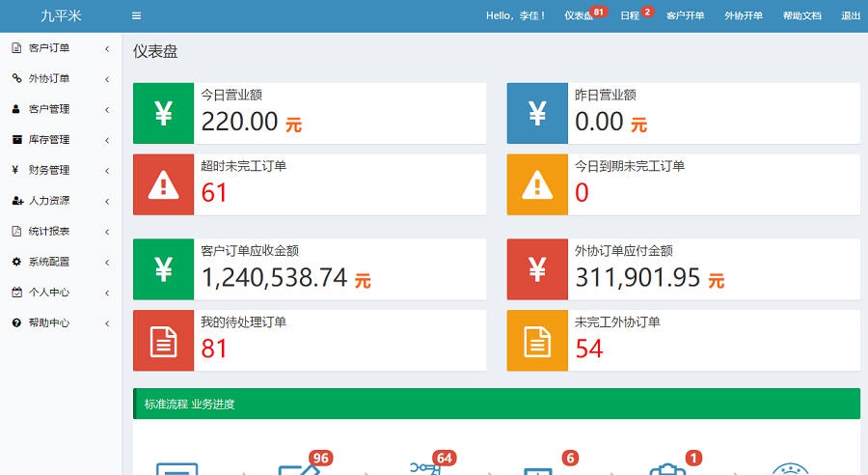This screenshot has height=475, width=868.
Task: Click red document icon for 我的待处理订单
Action: click(163, 340)
